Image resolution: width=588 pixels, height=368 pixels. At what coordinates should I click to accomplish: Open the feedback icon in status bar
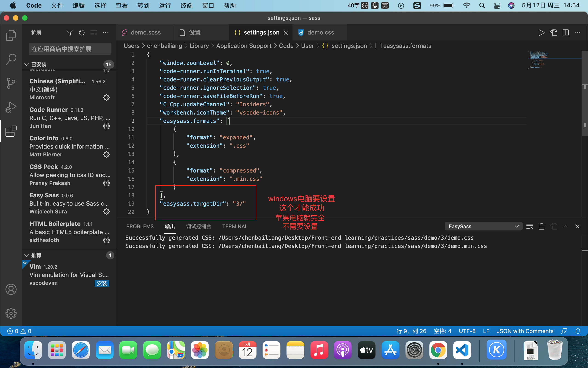pyautogui.click(x=564, y=331)
